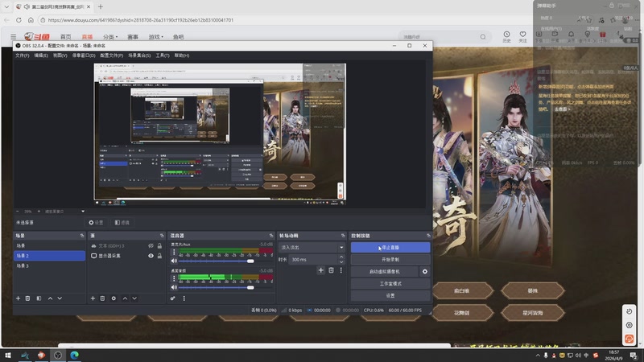Open Douyu 历史 clock icon
The image size is (644, 362).
(507, 36)
